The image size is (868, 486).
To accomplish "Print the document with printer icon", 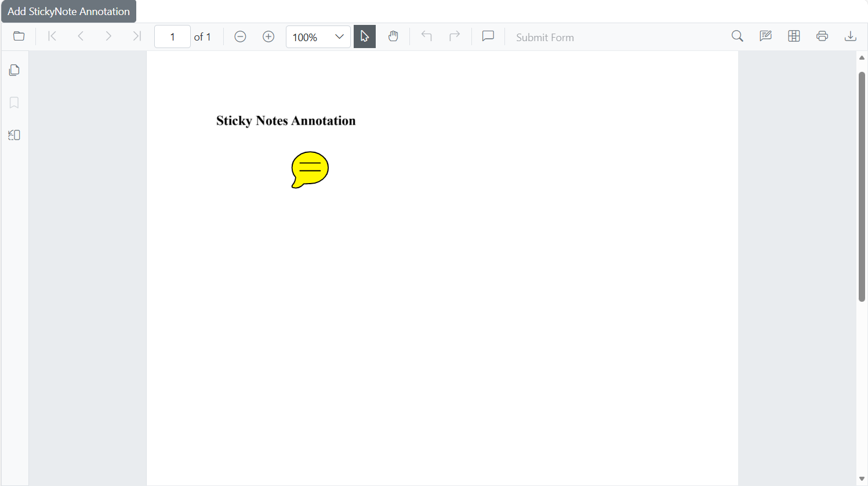I will pos(822,36).
